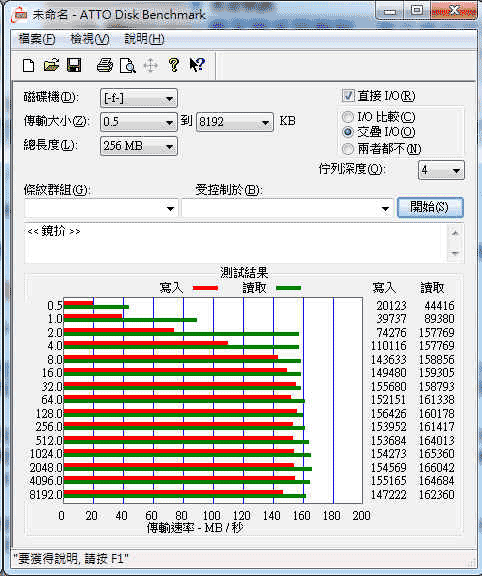Open the 條紋群組(G) dropdown
This screenshot has width=482, height=576.
pyautogui.click(x=101, y=209)
